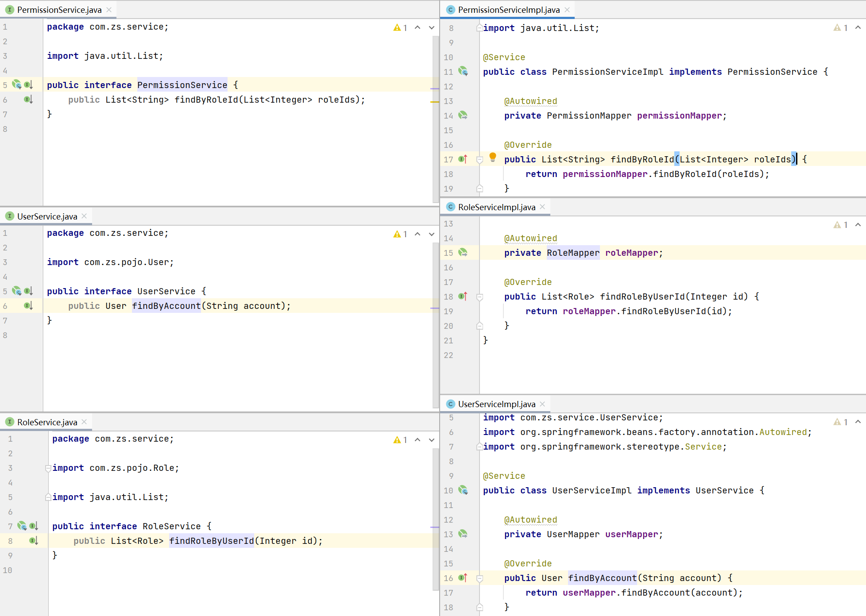This screenshot has width=866, height=616.
Task: Collapse fold at RoleServiceImpl closing brace line 20
Action: [479, 326]
